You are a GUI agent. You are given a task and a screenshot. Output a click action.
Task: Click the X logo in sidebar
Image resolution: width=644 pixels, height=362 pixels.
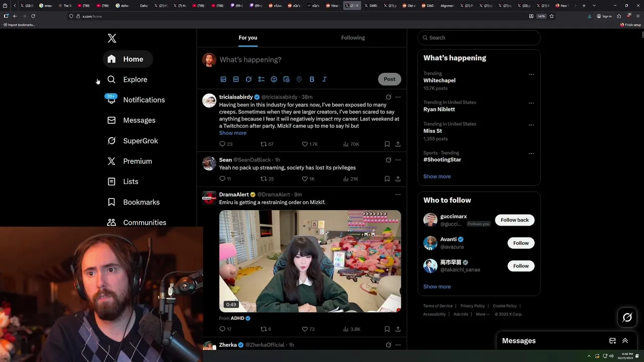pyautogui.click(x=112, y=38)
